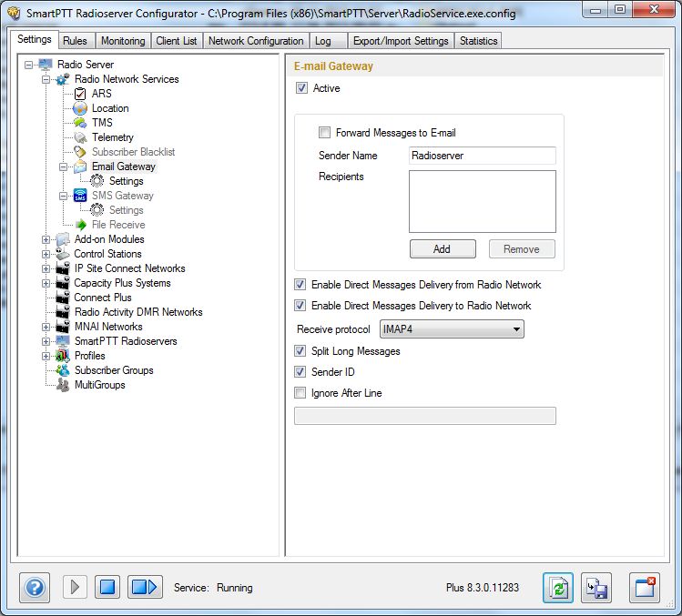
Task: Open help with the question mark button
Action: click(35, 588)
